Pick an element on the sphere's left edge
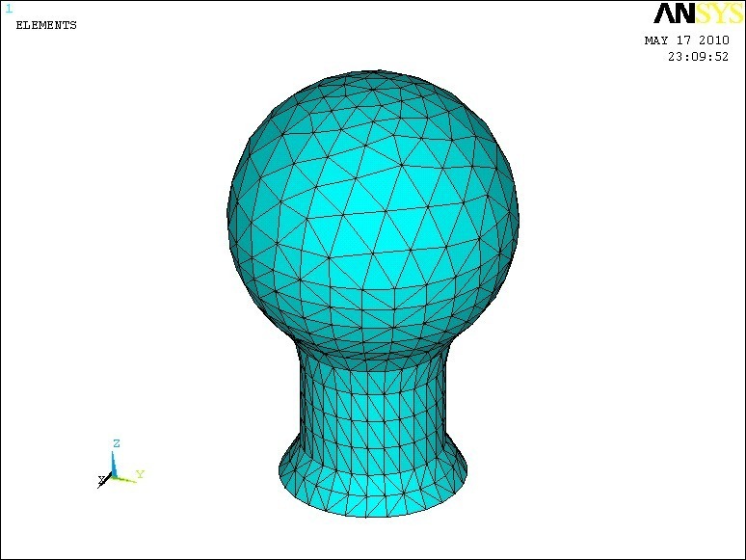The image size is (746, 560). [239, 212]
